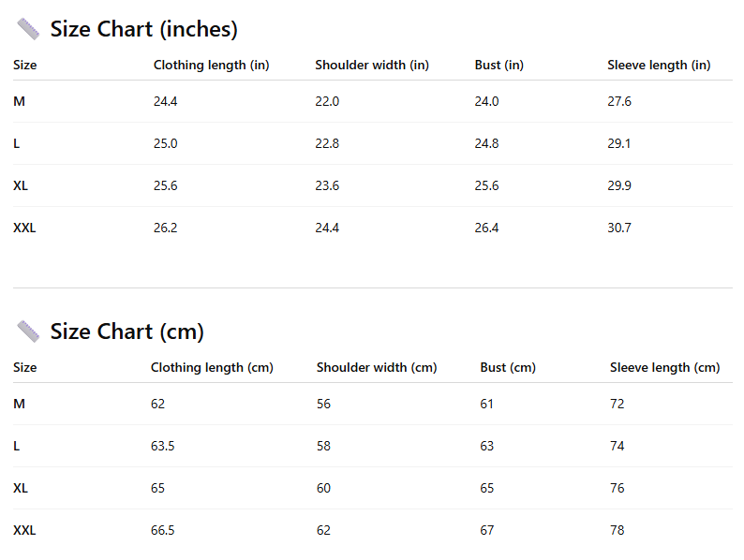Click the XXL row label in the inches table

click(24, 228)
